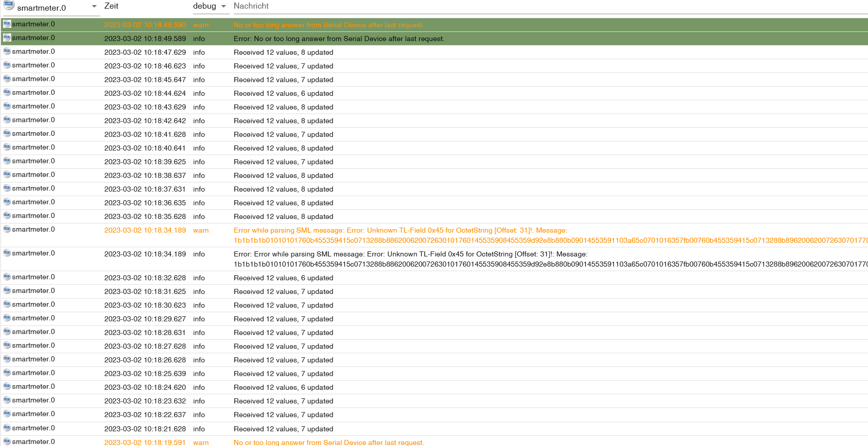Viewport: 868px width, 446px height.
Task: Click the 'Error: Error while parsing SML message' info text
Action: click(411, 254)
